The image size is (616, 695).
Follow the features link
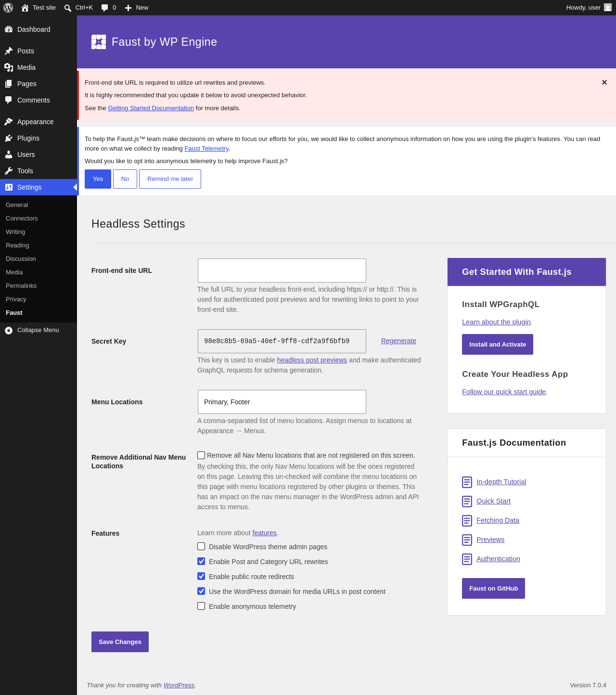click(x=265, y=533)
